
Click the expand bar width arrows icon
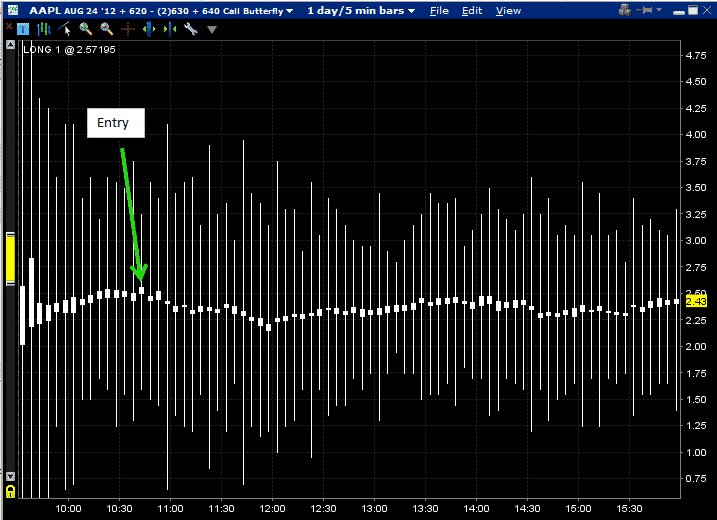[149, 29]
